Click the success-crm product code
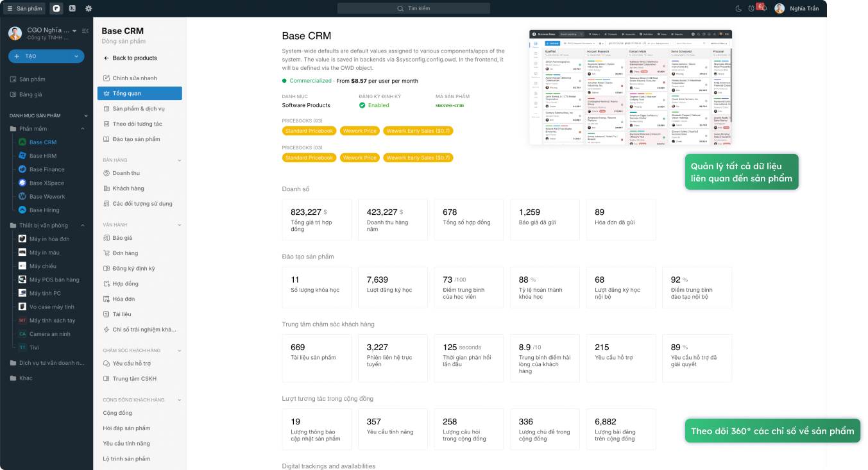868x470 pixels. pos(450,105)
